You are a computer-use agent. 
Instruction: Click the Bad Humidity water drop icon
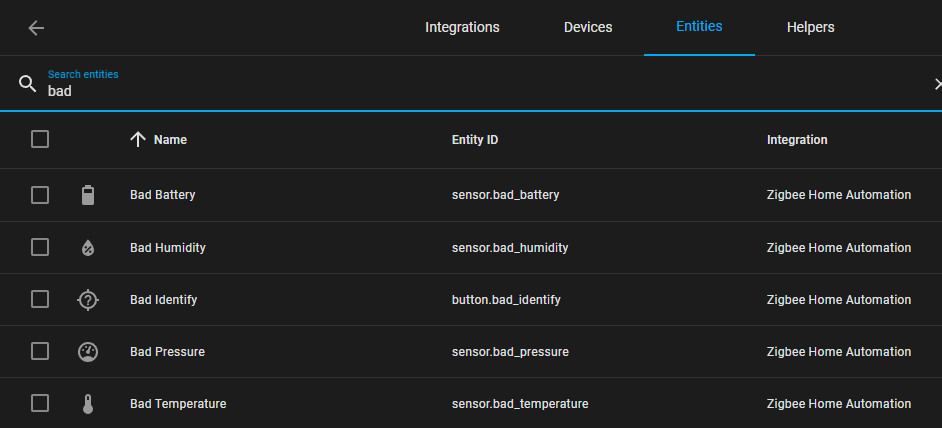coord(88,248)
